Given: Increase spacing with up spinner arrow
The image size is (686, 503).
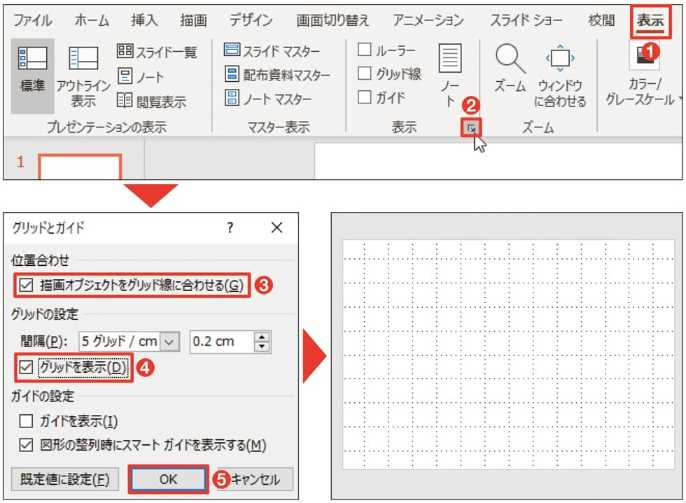Looking at the screenshot, I should pyautogui.click(x=262, y=337).
